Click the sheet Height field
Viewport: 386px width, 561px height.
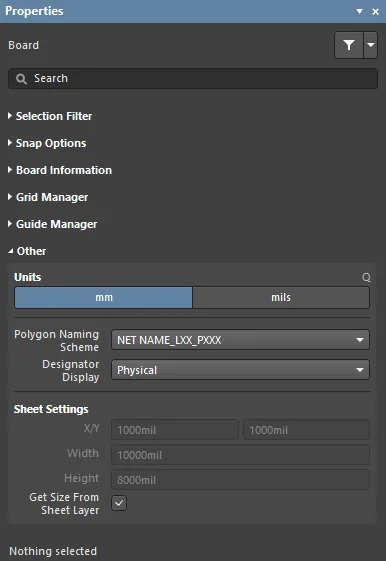(x=240, y=480)
